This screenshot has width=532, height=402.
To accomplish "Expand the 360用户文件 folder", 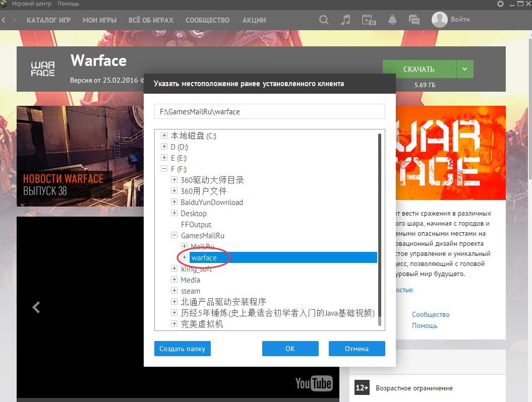I will coord(174,191).
